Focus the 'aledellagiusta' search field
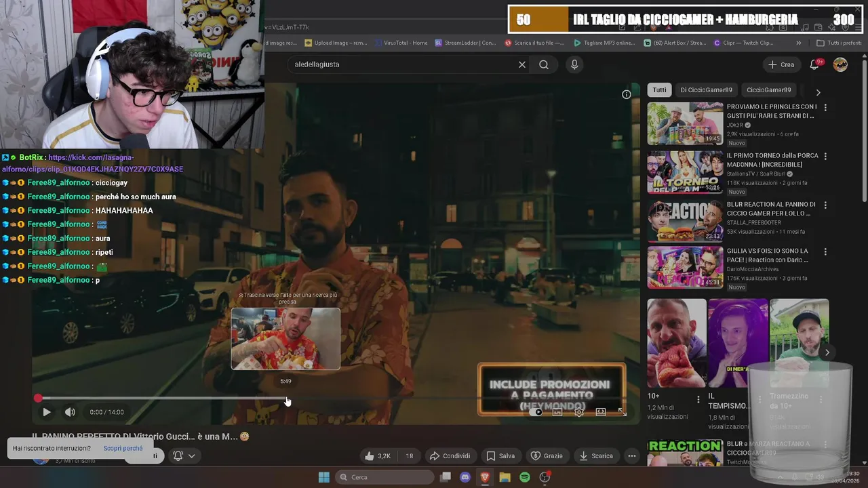 [x=403, y=64]
